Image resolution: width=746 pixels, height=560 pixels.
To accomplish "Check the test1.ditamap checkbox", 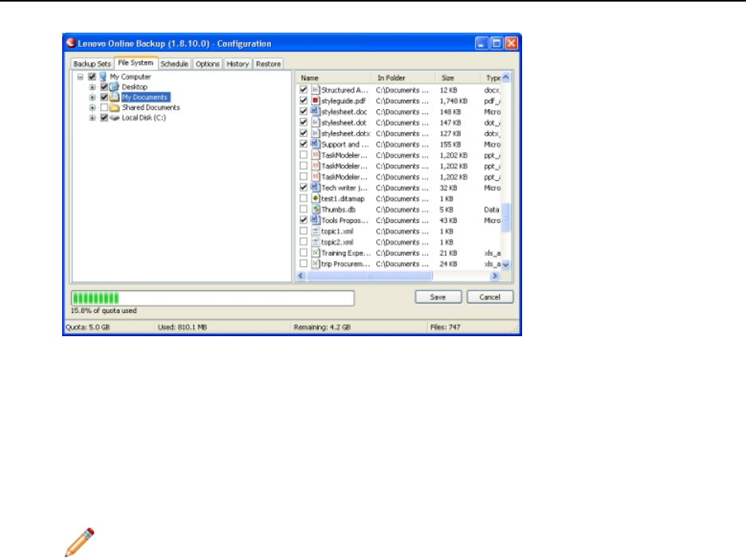I will tap(304, 198).
